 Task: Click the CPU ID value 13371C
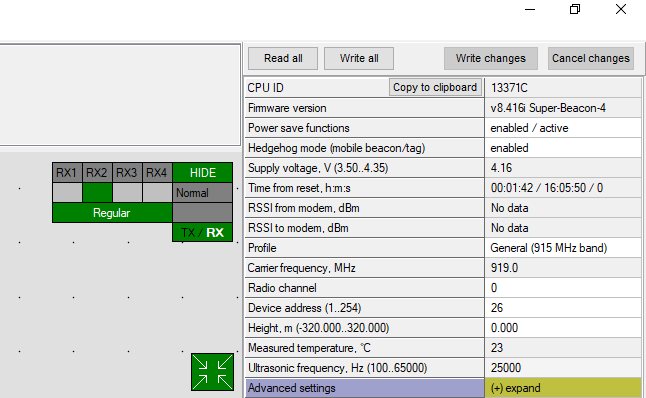(563, 88)
